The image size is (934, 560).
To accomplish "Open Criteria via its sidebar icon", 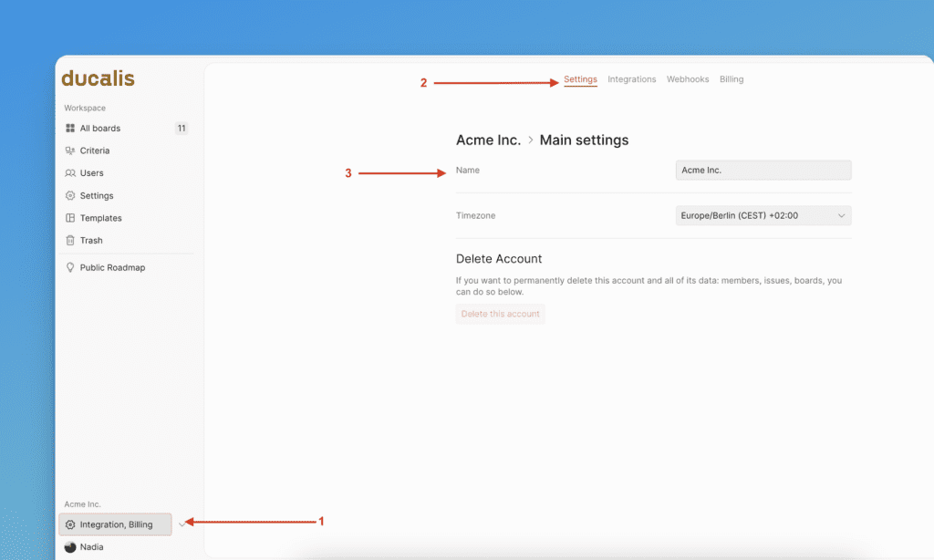I will click(x=70, y=150).
